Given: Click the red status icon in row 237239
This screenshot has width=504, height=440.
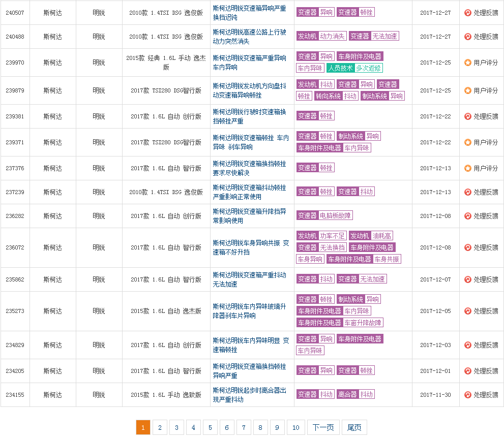Looking at the screenshot, I should [468, 192].
